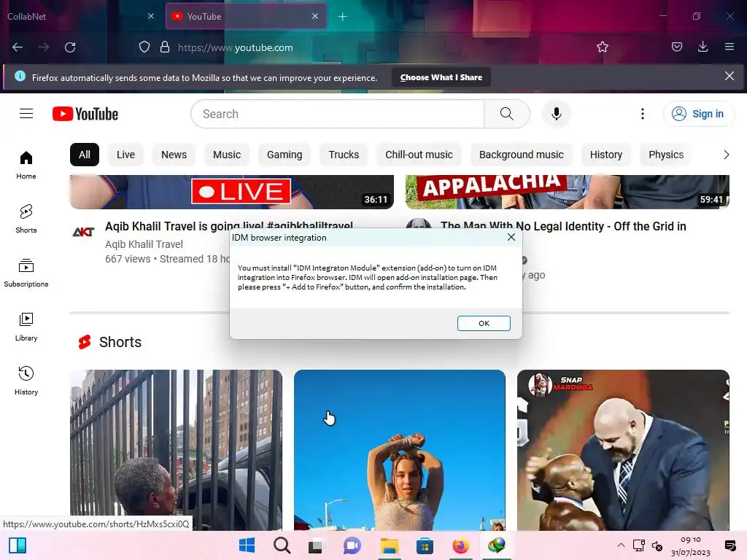Close the YouTube browser tab

315,16
